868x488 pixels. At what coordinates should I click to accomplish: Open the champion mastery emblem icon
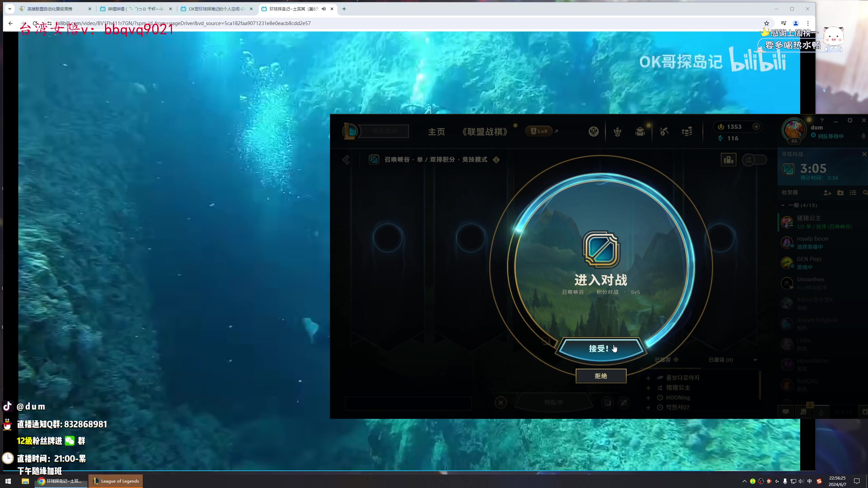[x=594, y=131]
